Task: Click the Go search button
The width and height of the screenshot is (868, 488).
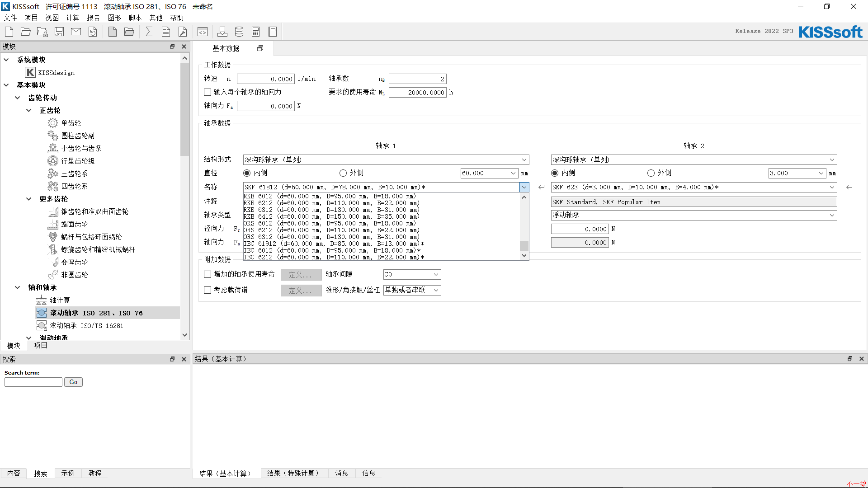Action: pos(73,382)
